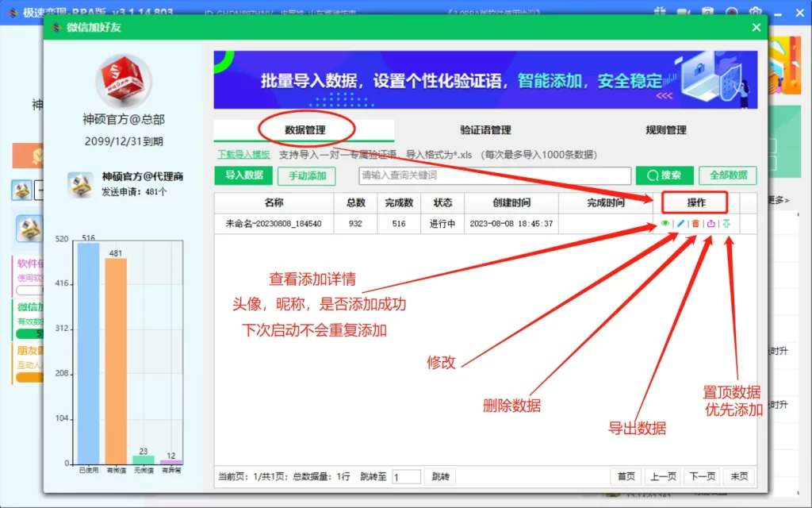Modify the record with the blue pencil icon
The image size is (812, 508).
680,224
